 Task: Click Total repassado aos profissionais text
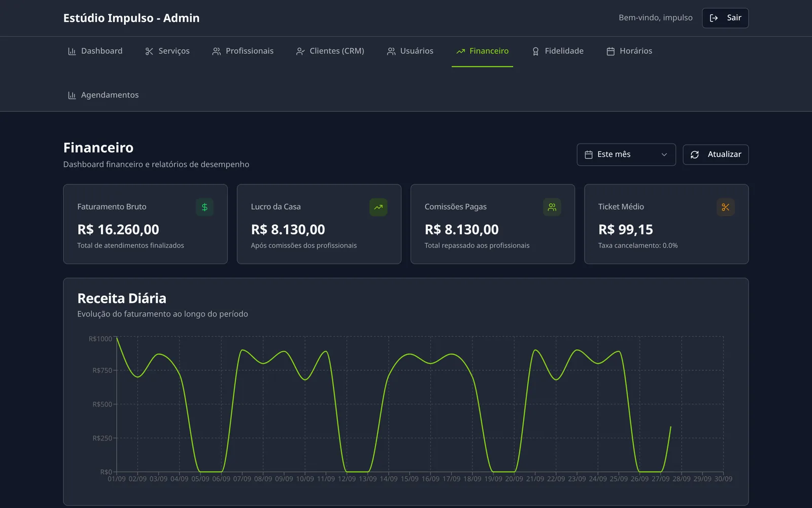click(x=477, y=245)
